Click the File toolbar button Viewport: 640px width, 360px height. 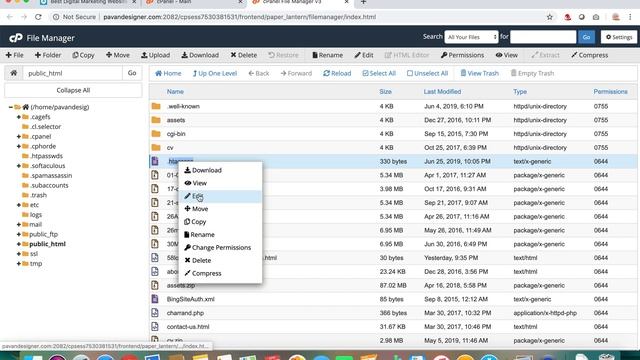pyautogui.click(x=15, y=55)
